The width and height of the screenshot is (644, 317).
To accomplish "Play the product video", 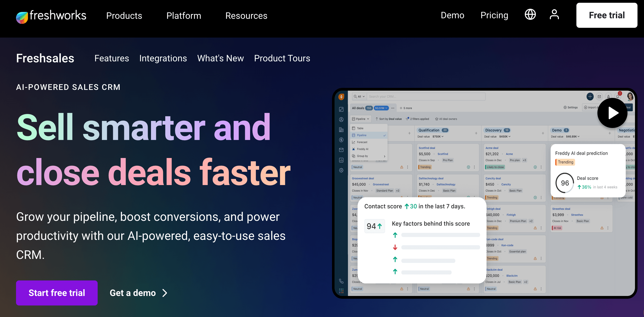I will pos(612,113).
